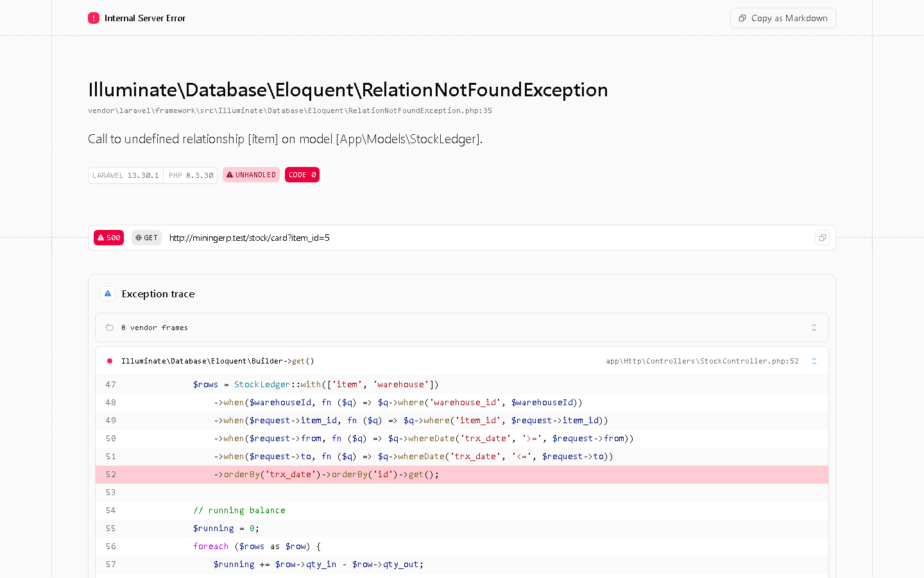Click the undefined relationship error message
The height and width of the screenshot is (578, 924).
click(285, 139)
